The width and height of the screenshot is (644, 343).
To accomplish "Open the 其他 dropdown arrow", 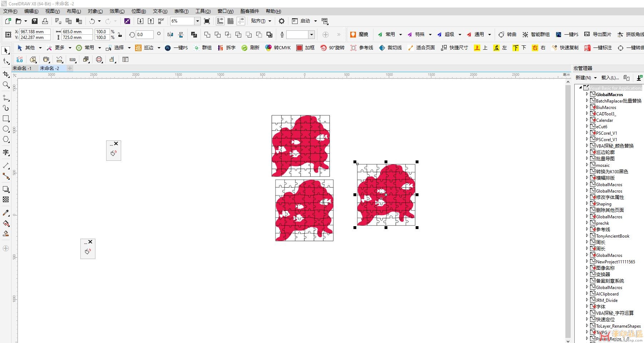I will 40,48.
